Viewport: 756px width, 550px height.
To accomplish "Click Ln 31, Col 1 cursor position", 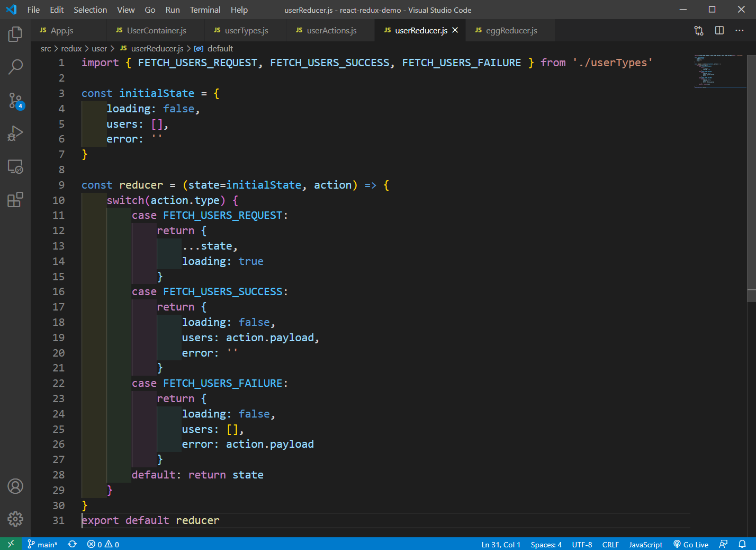I will pyautogui.click(x=501, y=544).
